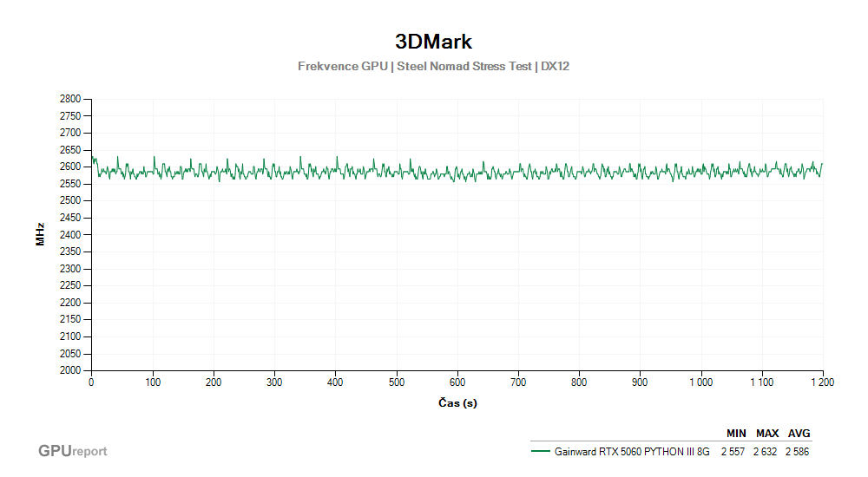Click the green legend line swatch
868x477 pixels.
point(540,451)
